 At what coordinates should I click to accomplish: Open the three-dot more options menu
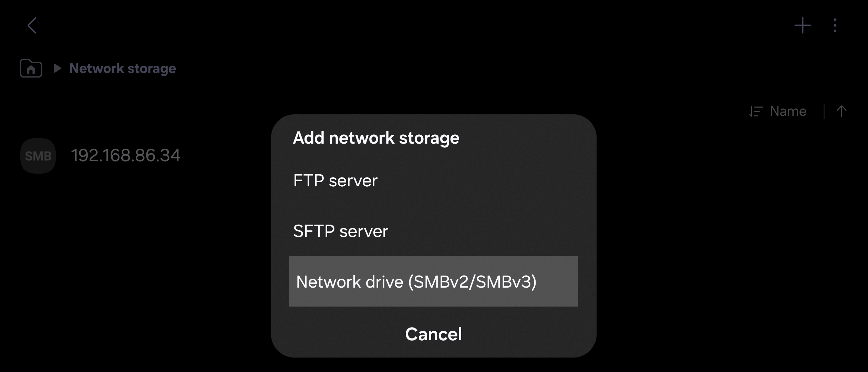click(x=835, y=25)
